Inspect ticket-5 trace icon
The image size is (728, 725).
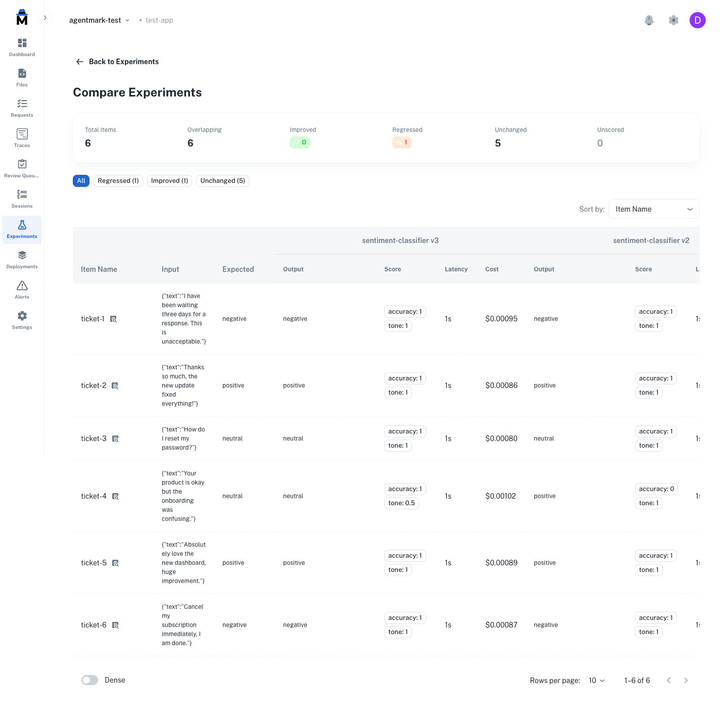coord(115,563)
